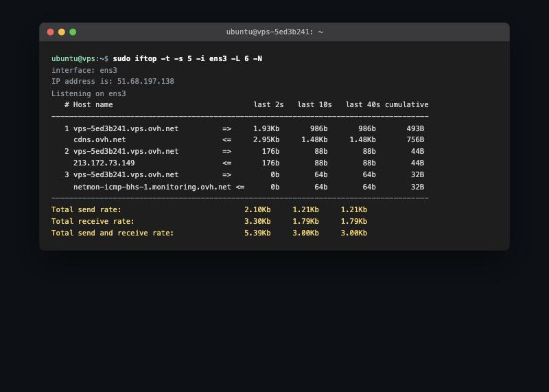Click the 1.93Kb last 2s value
The height and width of the screenshot is (392, 549).
pos(266,128)
